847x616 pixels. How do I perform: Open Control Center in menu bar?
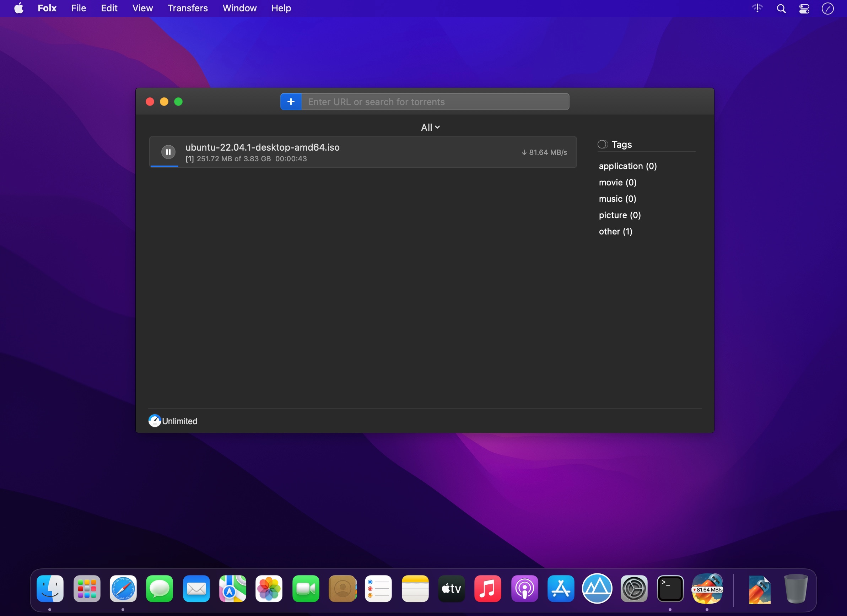pyautogui.click(x=804, y=8)
